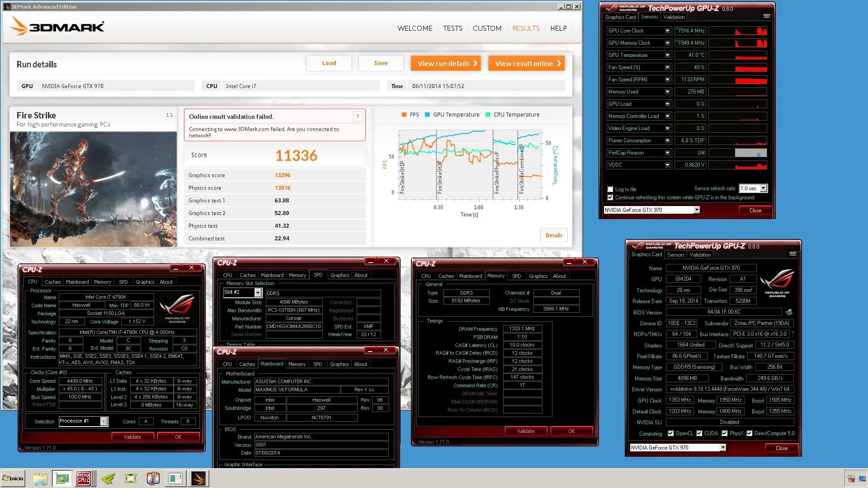The image size is (868, 488).
Task: Open the Slot #2 memory slot dropdown
Action: [258, 293]
